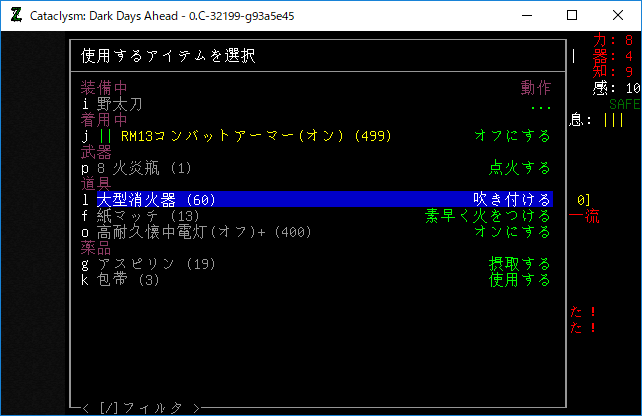Viewport: 642px width, 416px height.
Task: Click 素早く火をつける action for matches
Action: (x=487, y=216)
